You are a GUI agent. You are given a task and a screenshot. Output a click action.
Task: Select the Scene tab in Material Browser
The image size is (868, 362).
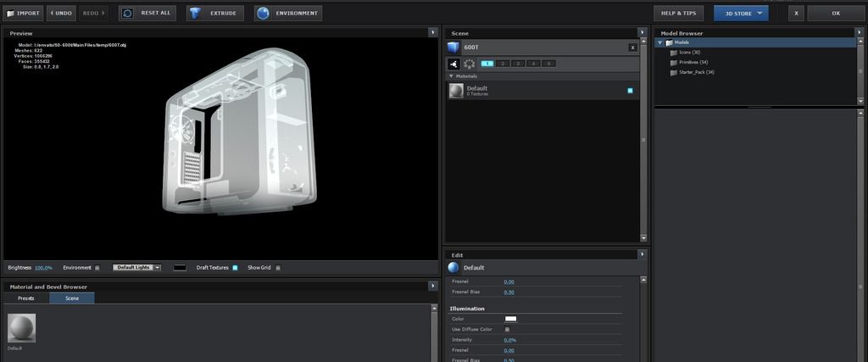point(72,298)
